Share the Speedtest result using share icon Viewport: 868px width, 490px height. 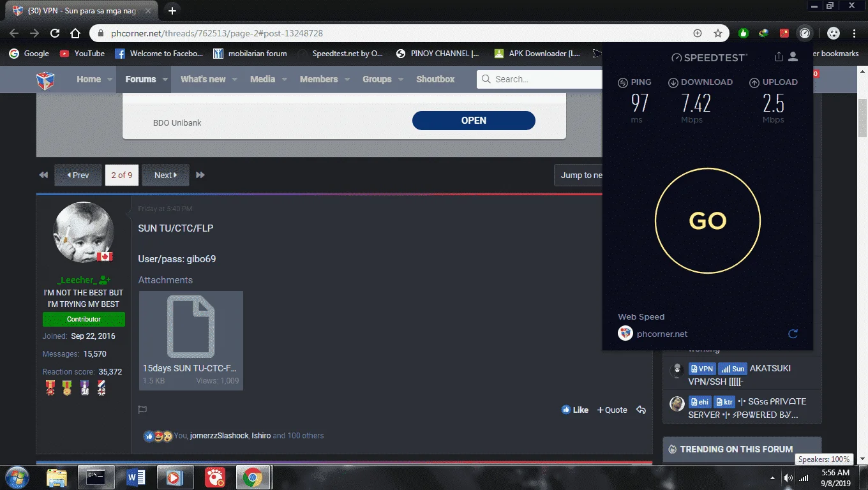tap(779, 57)
